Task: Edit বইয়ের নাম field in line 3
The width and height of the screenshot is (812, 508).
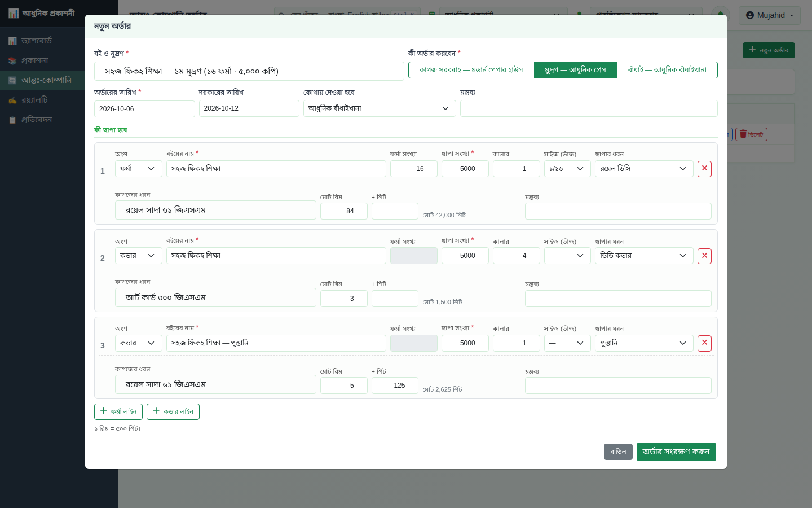Action: (x=276, y=343)
